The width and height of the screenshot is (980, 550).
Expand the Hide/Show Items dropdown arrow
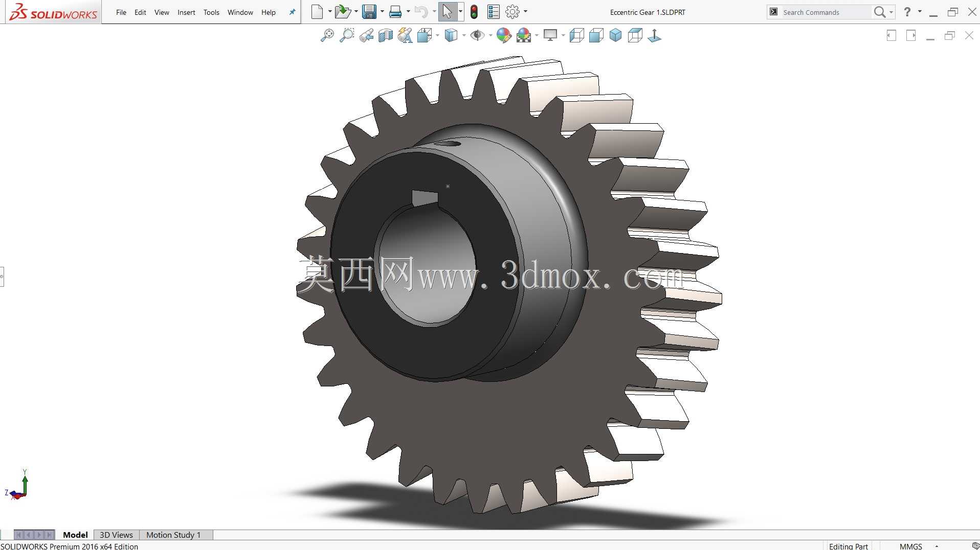pyautogui.click(x=491, y=35)
